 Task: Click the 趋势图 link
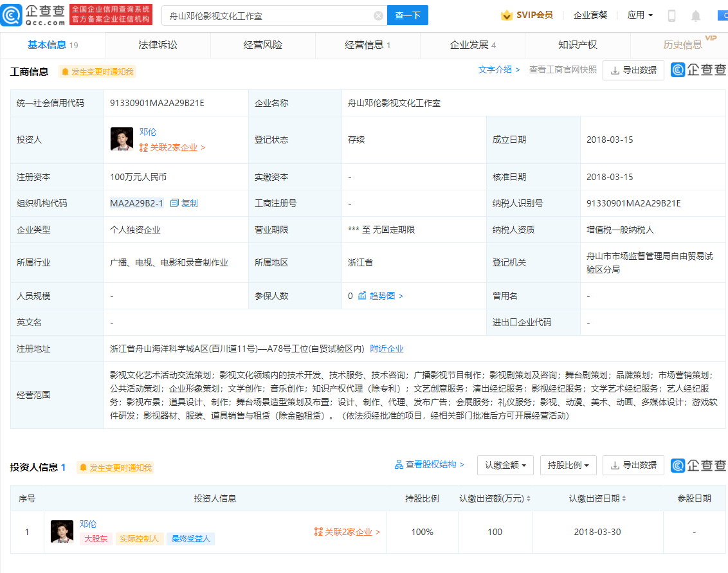pos(386,296)
